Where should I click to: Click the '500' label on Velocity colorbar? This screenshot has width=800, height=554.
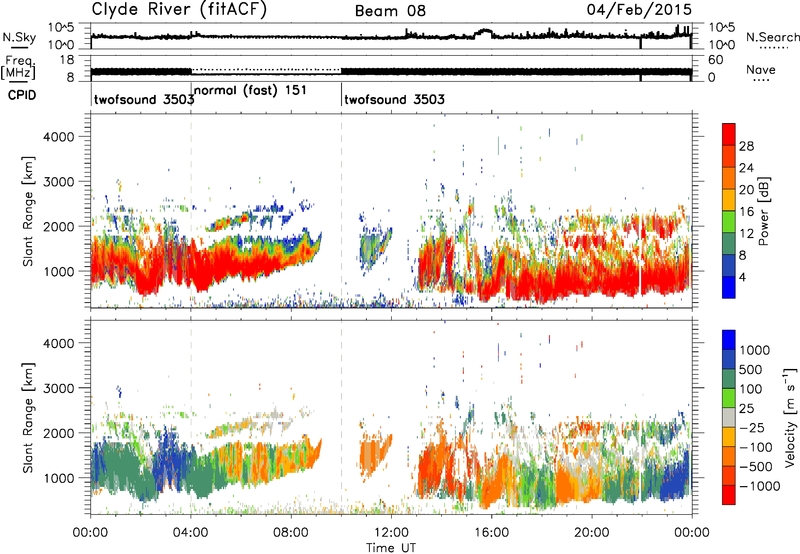pos(753,369)
